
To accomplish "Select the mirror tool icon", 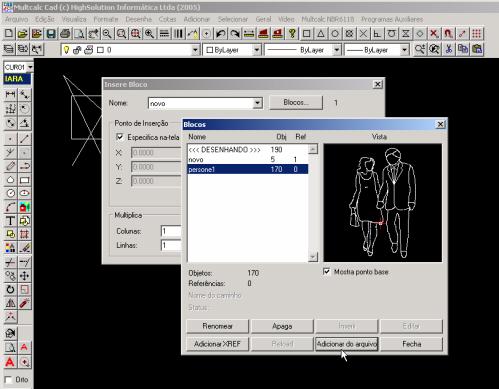I will tap(10, 303).
